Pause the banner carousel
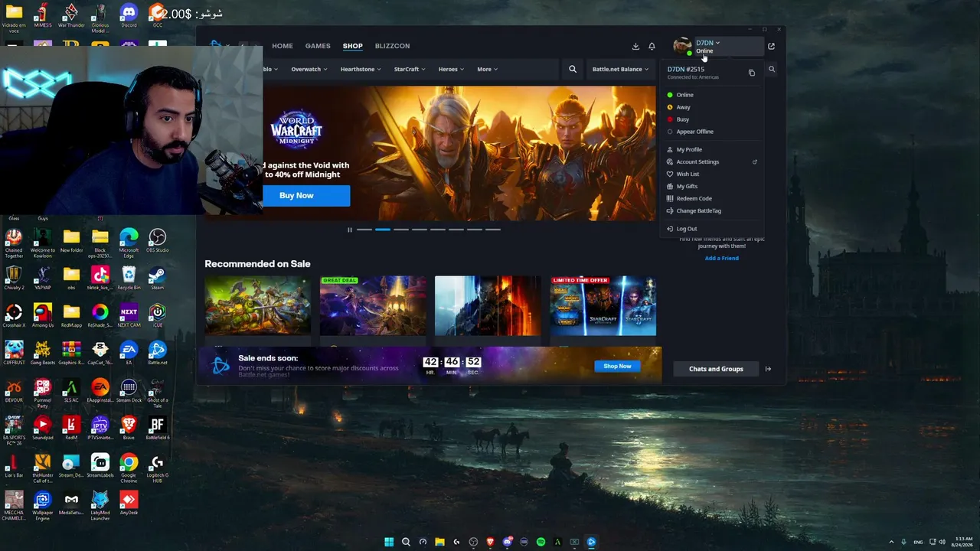This screenshot has height=551, width=980. coord(350,230)
